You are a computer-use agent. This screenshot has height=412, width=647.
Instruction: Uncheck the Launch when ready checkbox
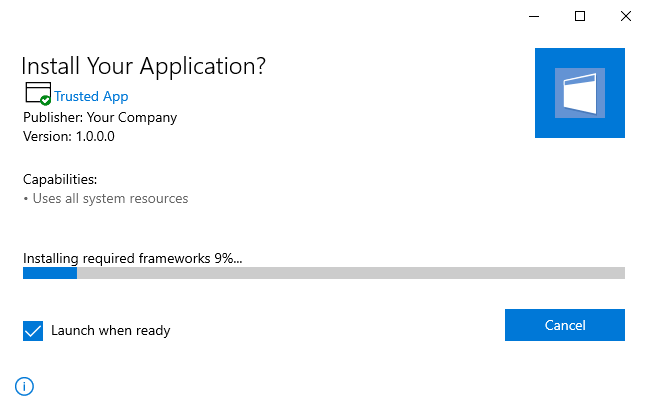point(33,331)
